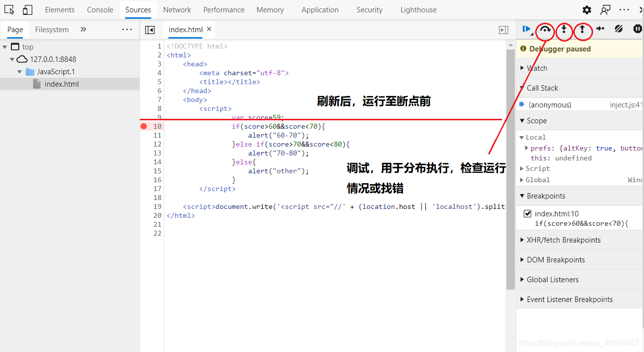Screen dimensions: 644x352
Task: Activate the inspect element picker icon
Action: 9,10
